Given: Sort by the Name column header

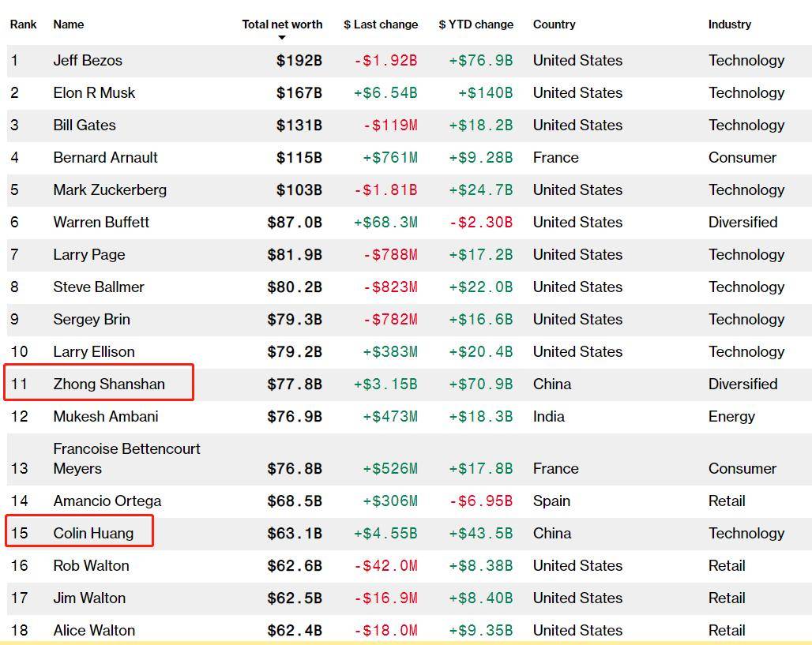Looking at the screenshot, I should [69, 24].
